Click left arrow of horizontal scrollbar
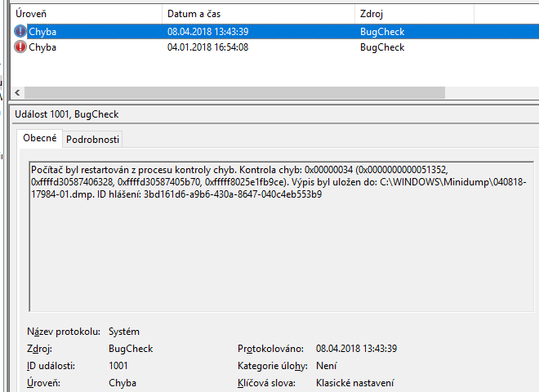 tap(17, 92)
